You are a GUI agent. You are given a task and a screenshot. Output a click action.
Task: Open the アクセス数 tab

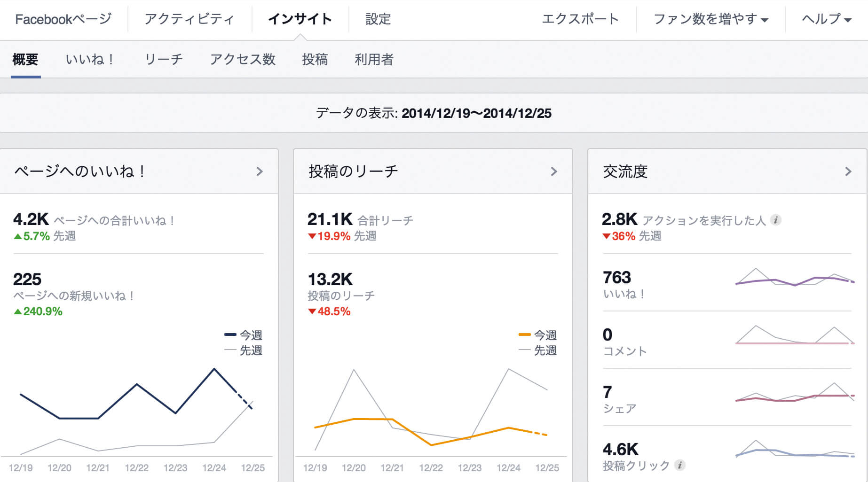point(242,60)
